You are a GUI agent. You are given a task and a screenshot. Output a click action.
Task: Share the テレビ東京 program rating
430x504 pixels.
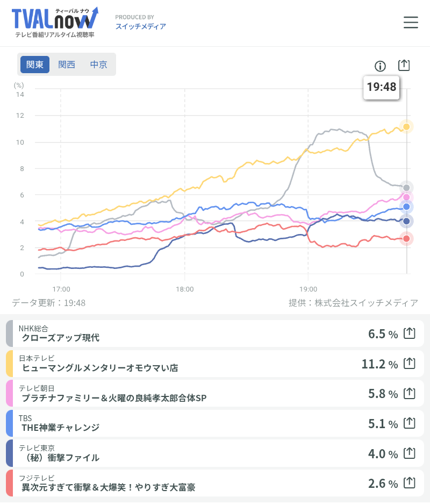[x=410, y=453]
